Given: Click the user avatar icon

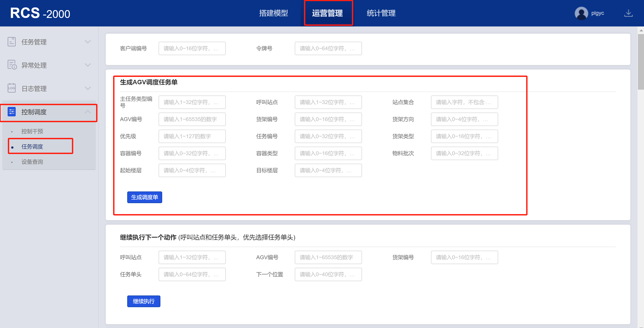Looking at the screenshot, I should click(581, 13).
